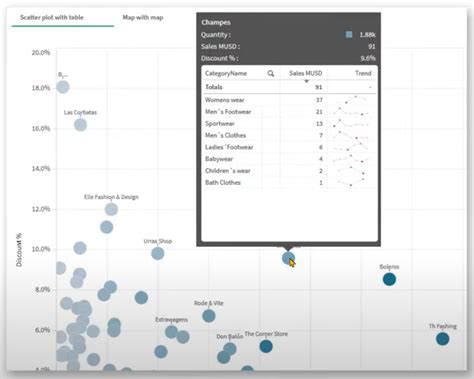This screenshot has width=474, height=379.
Task: Click the hovered Champes data point
Action: 288,258
